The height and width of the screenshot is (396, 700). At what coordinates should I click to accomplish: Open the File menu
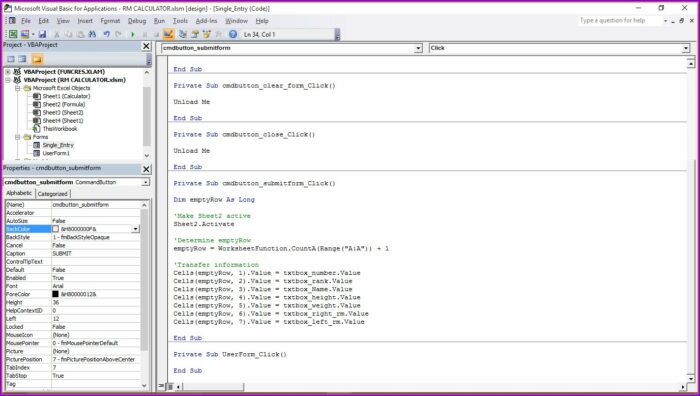coord(26,21)
